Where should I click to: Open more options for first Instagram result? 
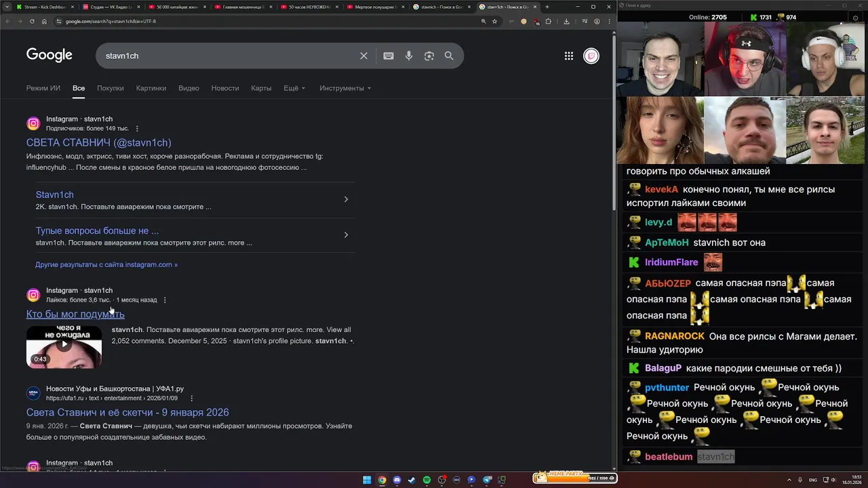point(137,128)
